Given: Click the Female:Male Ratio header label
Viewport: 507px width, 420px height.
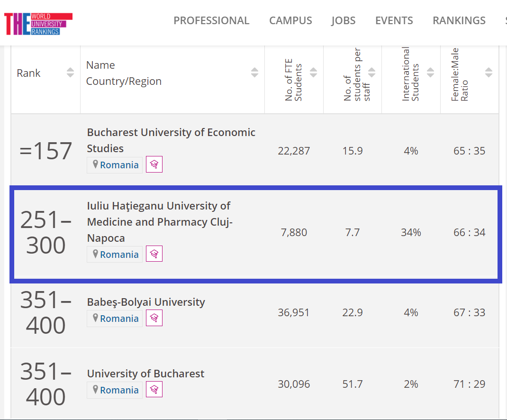Looking at the screenshot, I should tap(460, 74).
